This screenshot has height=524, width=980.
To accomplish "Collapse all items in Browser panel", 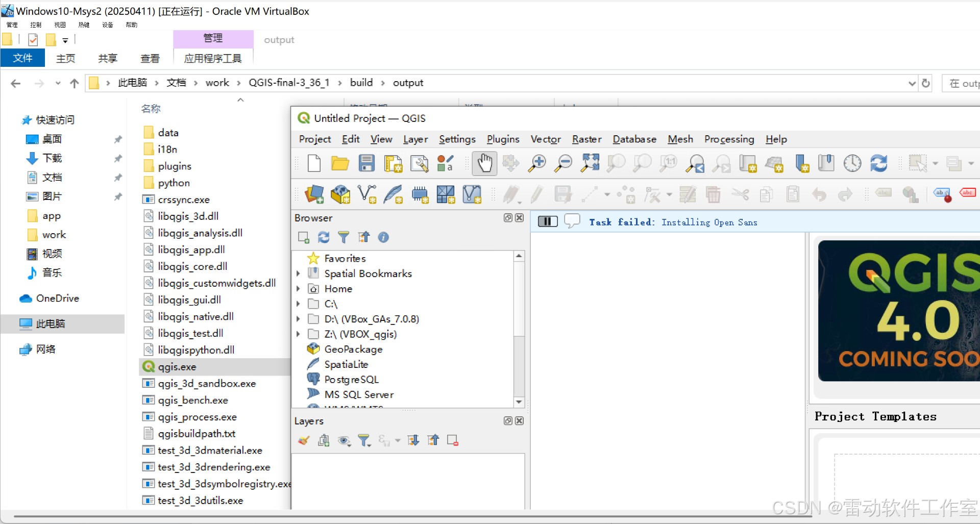I will pos(363,237).
